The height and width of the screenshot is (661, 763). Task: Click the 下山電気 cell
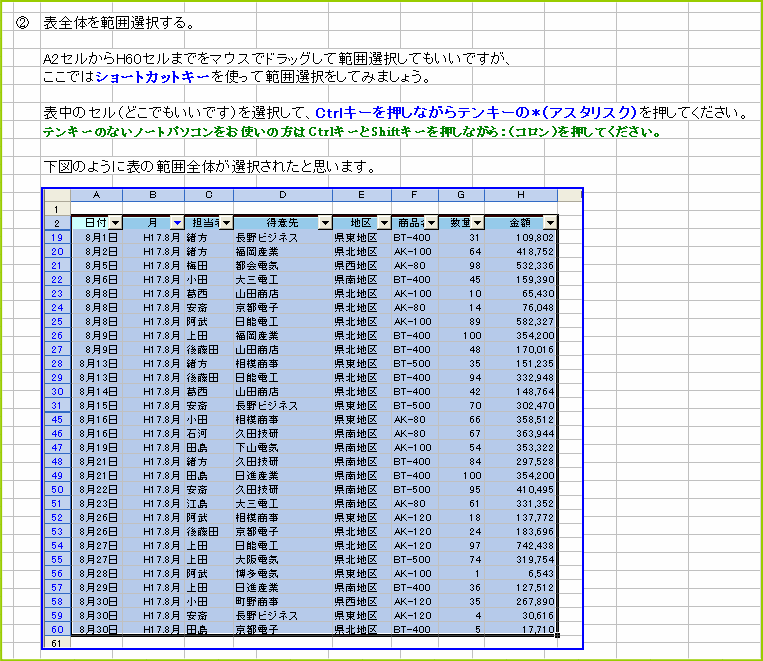[x=283, y=447]
